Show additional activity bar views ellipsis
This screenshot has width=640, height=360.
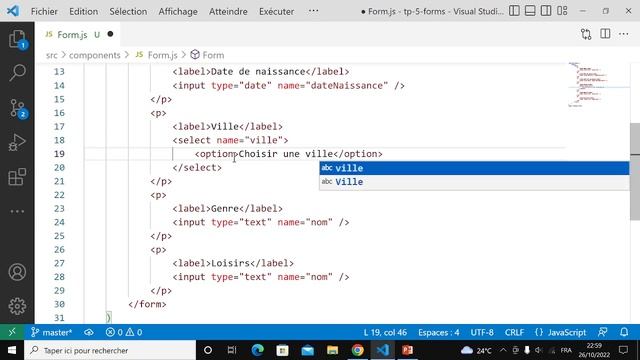point(17,211)
